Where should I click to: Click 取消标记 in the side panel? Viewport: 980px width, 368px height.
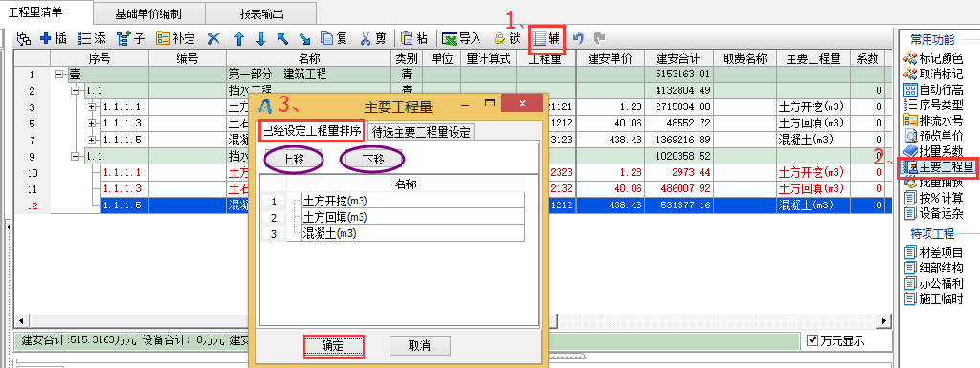click(x=934, y=74)
